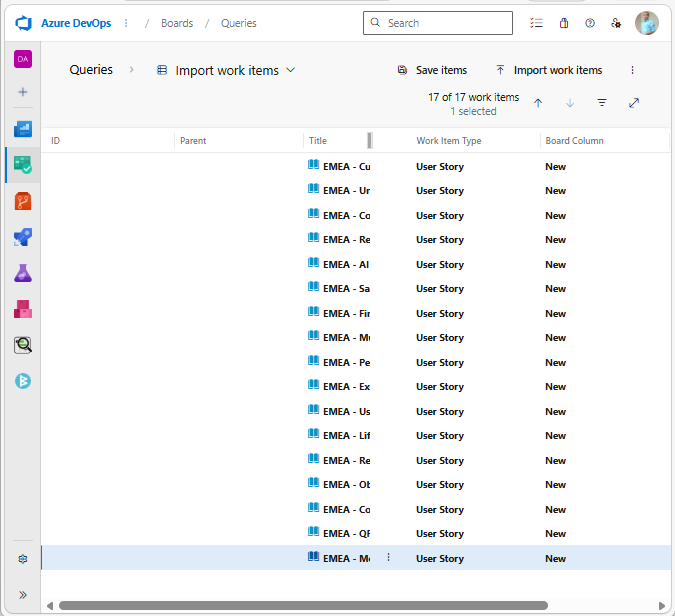Click the Save items button

point(432,70)
